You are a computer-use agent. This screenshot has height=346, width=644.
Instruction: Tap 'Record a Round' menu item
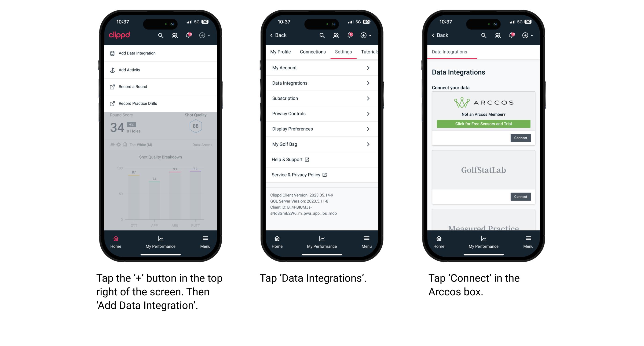pyautogui.click(x=133, y=86)
